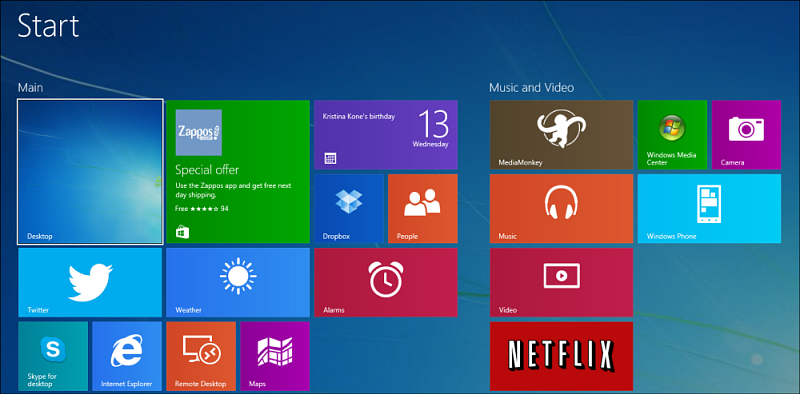Image resolution: width=800 pixels, height=394 pixels.
Task: Open the Weather tile
Action: click(238, 283)
